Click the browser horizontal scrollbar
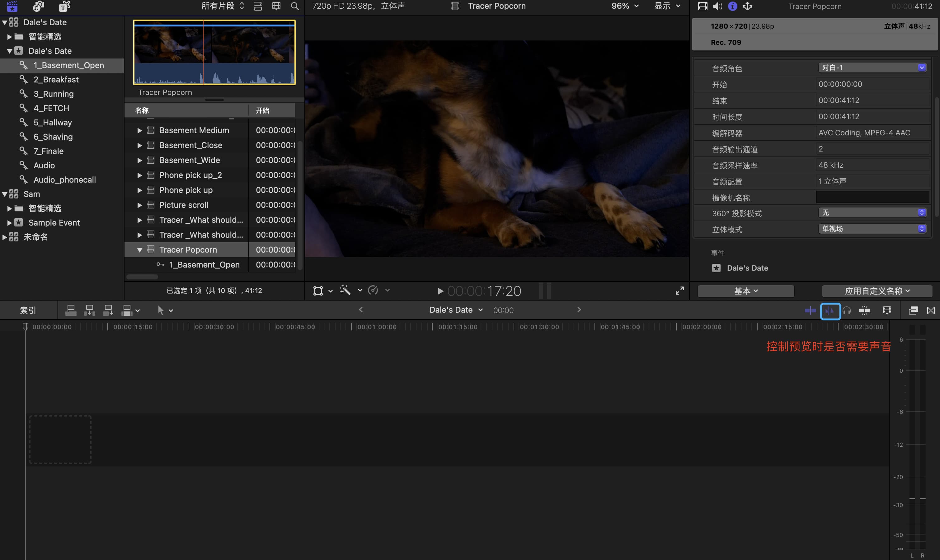 (x=142, y=277)
